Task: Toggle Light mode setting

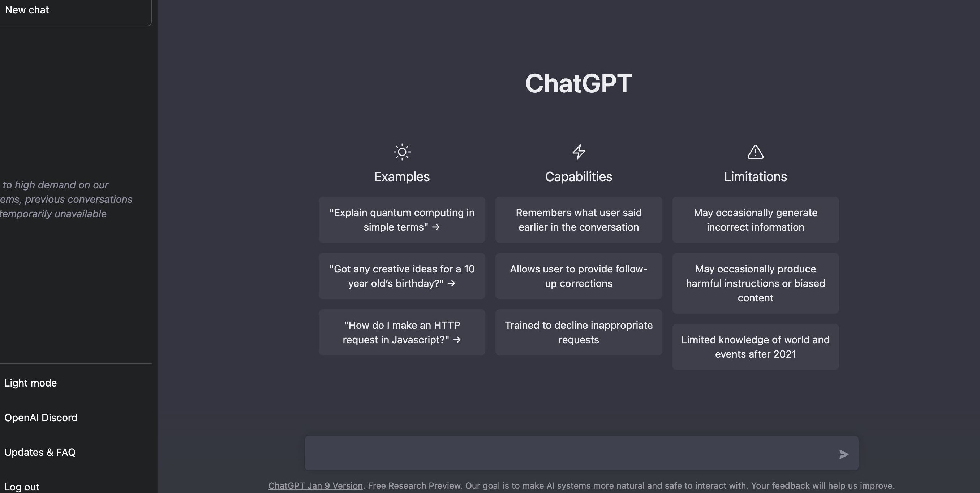Action: tap(30, 383)
